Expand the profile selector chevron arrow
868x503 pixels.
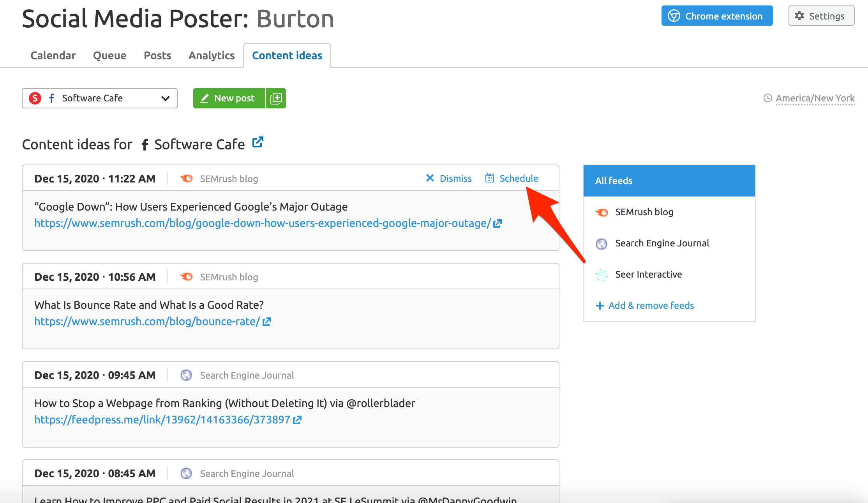click(x=166, y=98)
